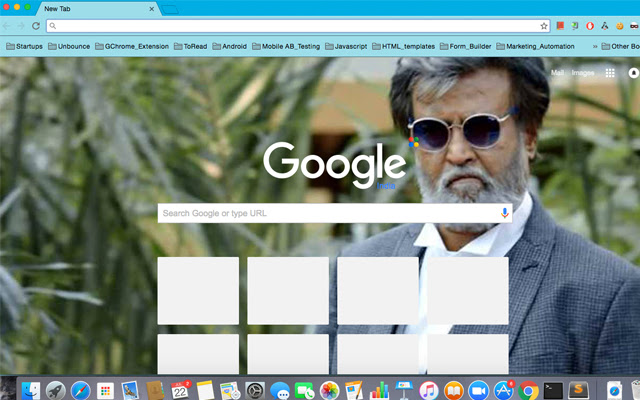This screenshot has width=640, height=400.
Task: Open the Javascript bookmark folder
Action: coord(346,47)
